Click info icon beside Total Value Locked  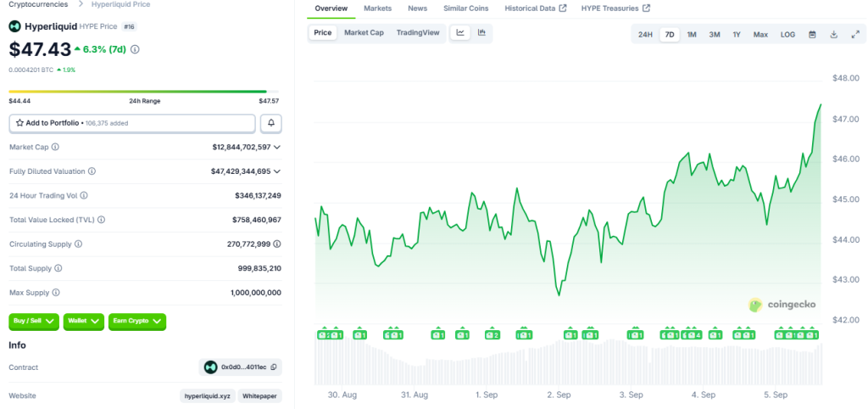[x=102, y=220]
